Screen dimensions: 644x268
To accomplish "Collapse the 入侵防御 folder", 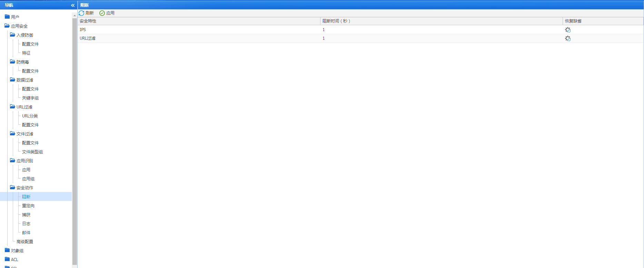I will pos(13,35).
